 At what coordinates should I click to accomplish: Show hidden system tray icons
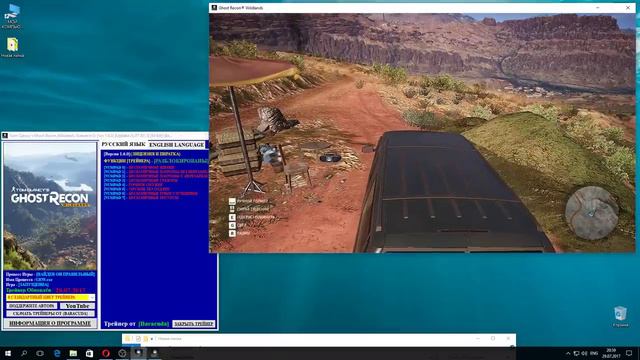[568, 353]
